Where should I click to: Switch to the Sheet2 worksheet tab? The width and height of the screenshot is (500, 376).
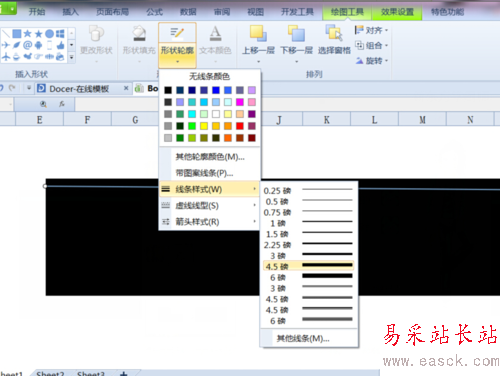[x=50, y=373]
